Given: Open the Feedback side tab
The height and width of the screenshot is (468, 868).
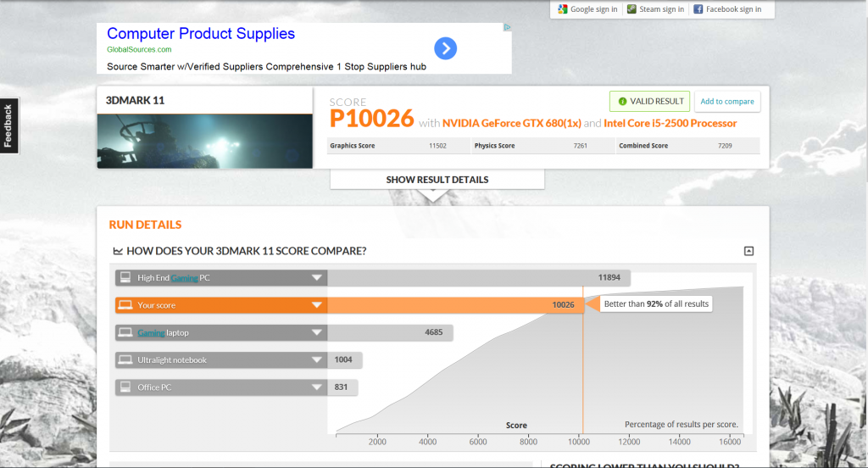Looking at the screenshot, I should pos(8,125).
